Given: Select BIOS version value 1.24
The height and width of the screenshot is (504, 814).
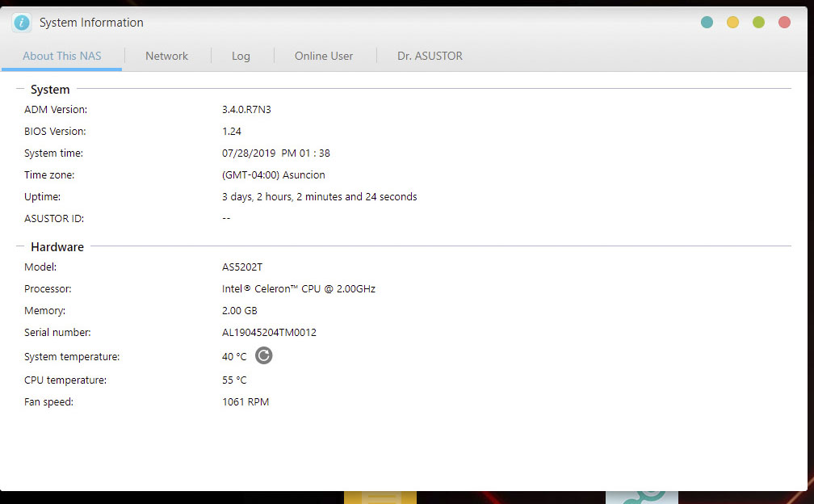Looking at the screenshot, I should click(232, 132).
